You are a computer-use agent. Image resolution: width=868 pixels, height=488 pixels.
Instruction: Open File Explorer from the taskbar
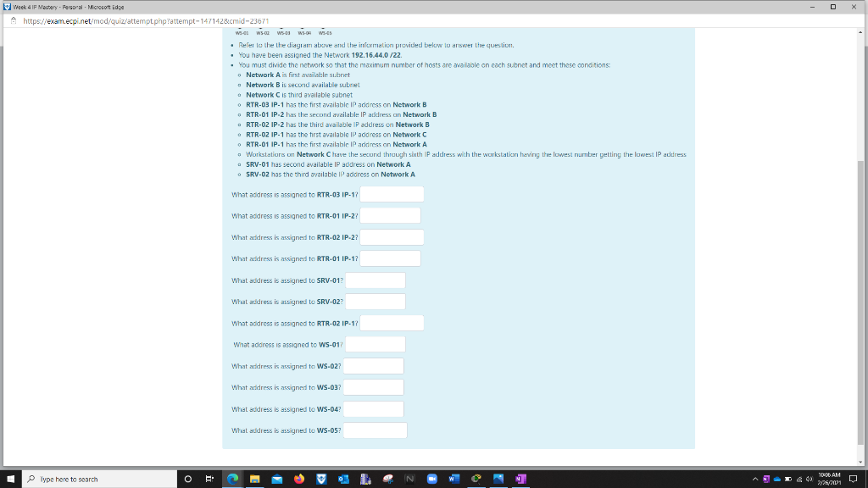254,480
